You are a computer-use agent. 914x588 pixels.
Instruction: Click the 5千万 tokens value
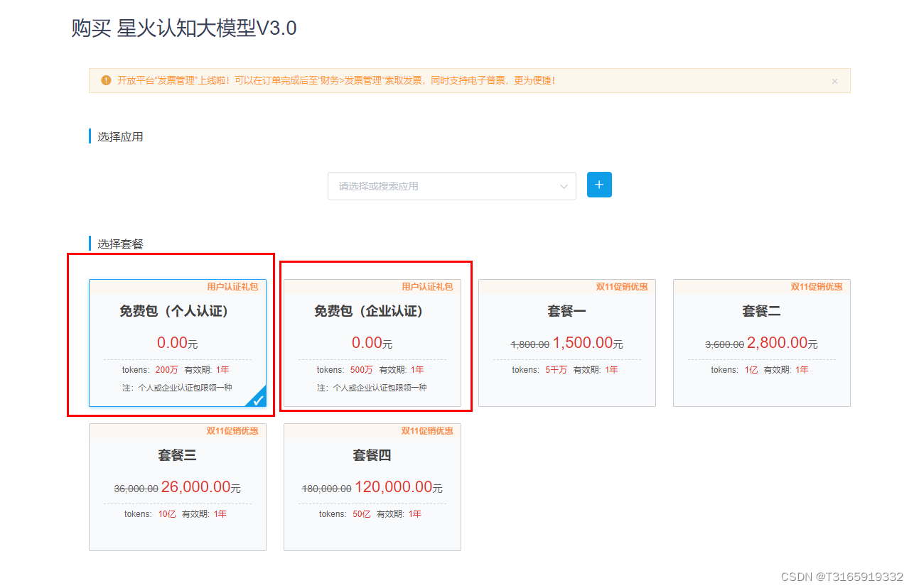click(x=556, y=370)
